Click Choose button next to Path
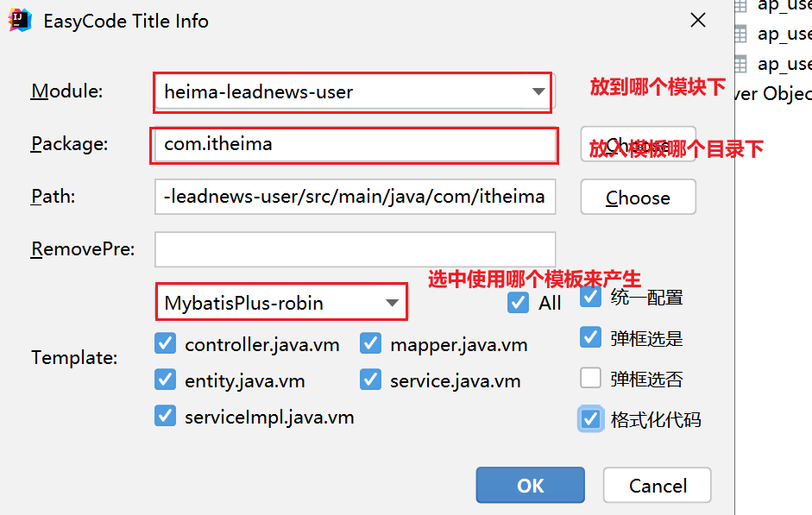This screenshot has width=812, height=515. point(638,198)
